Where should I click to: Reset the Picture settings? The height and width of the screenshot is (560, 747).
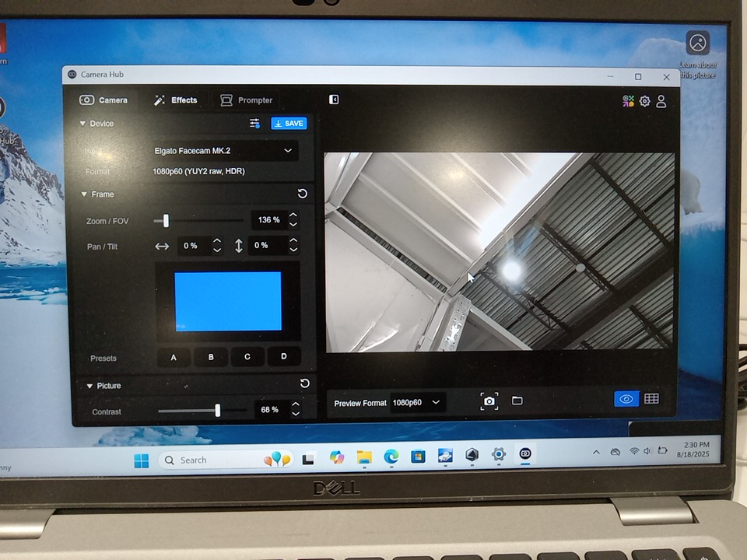point(304,383)
